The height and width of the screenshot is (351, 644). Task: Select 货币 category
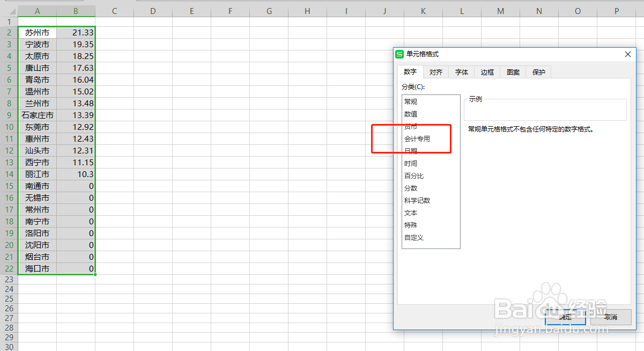[x=431, y=126]
